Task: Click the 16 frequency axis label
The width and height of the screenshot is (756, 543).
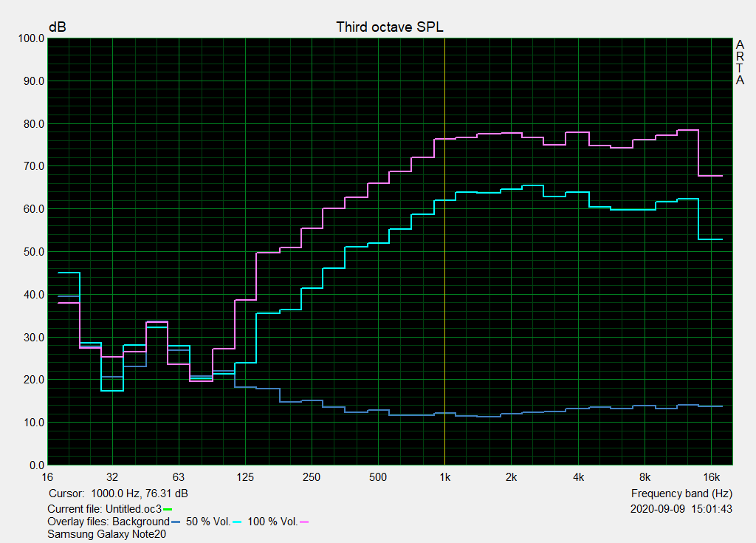Action: click(x=47, y=477)
